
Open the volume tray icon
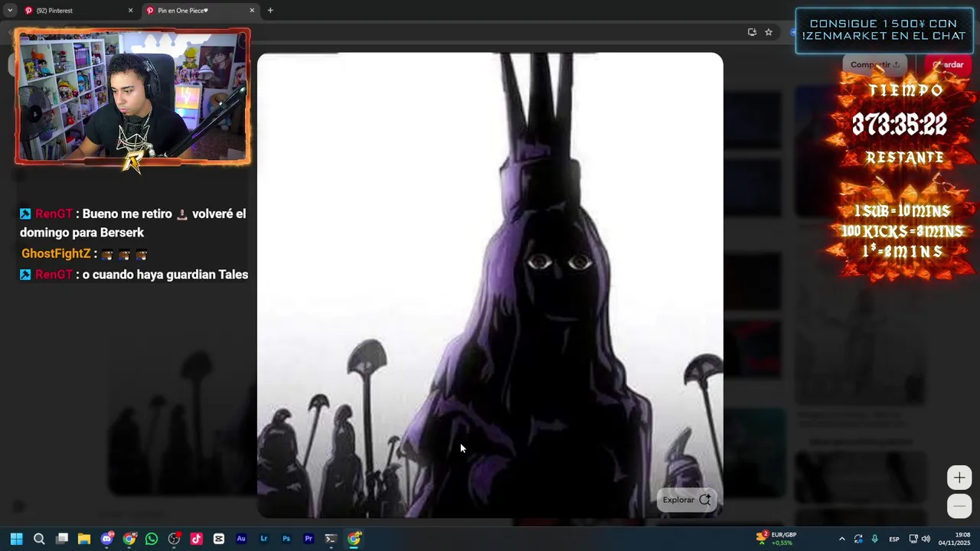point(926,539)
